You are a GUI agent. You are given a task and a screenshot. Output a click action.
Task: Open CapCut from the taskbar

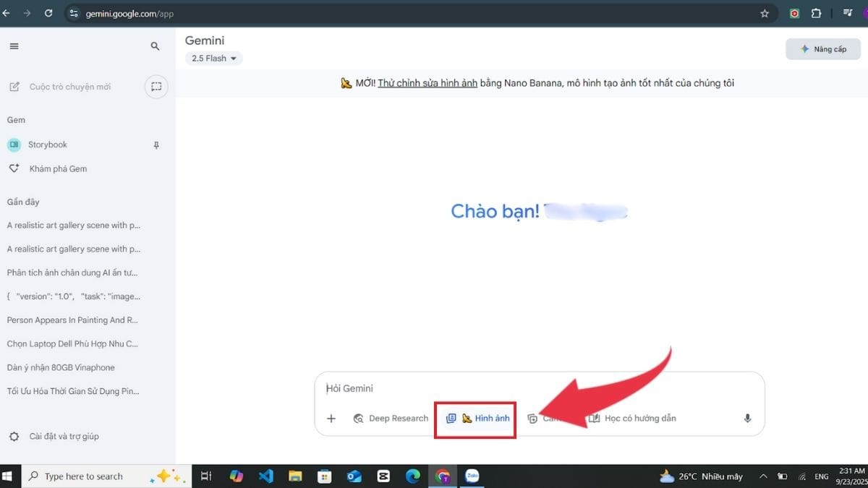pyautogui.click(x=383, y=476)
